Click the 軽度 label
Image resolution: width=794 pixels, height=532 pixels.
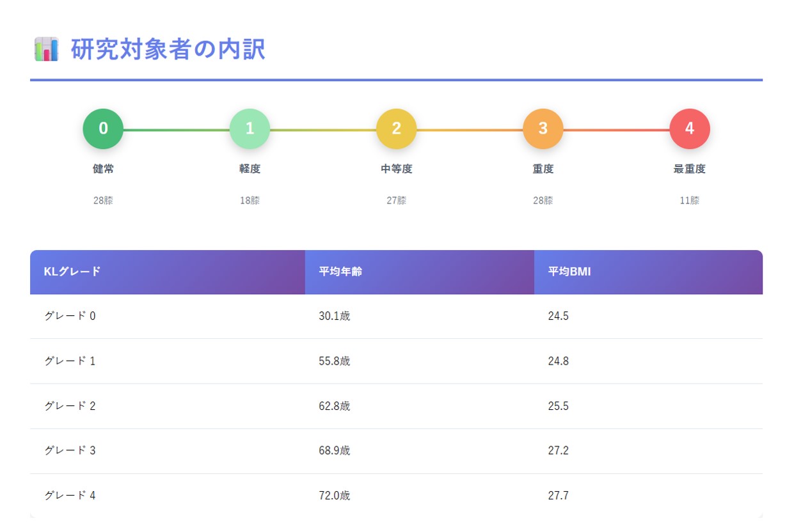coord(250,169)
